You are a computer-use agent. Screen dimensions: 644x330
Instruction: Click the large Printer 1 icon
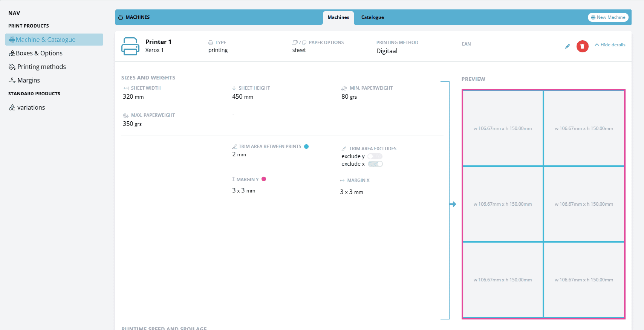tap(130, 46)
